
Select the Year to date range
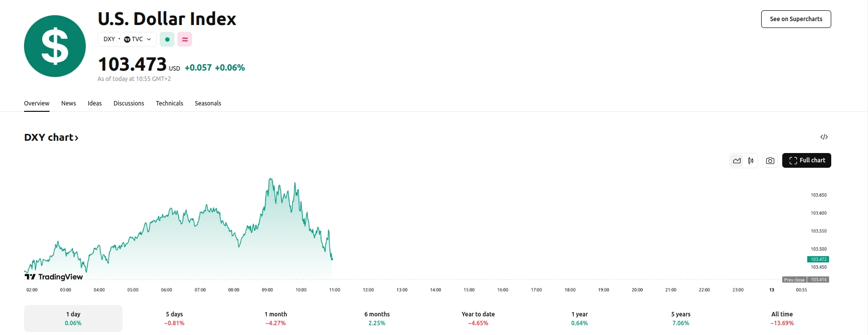click(x=477, y=318)
